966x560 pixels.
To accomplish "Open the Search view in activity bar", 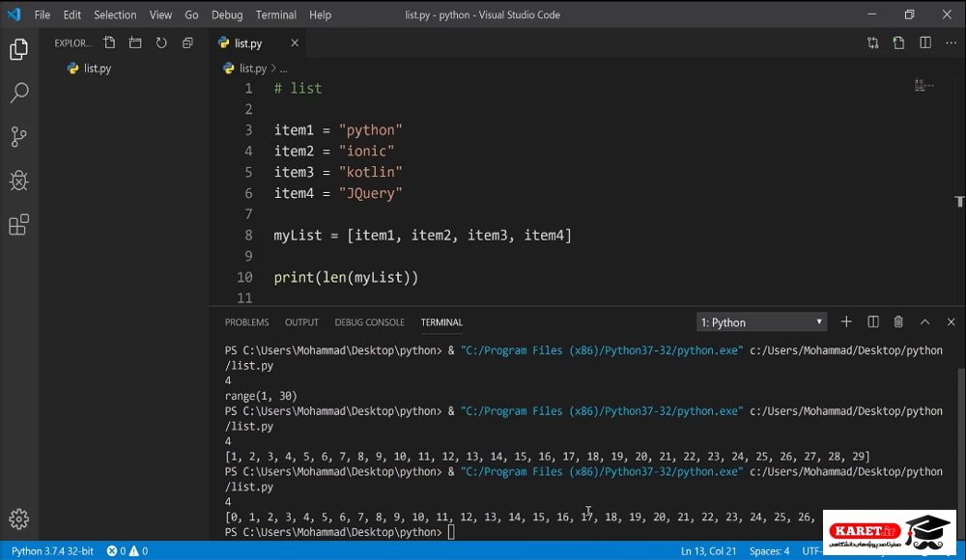I will (19, 93).
